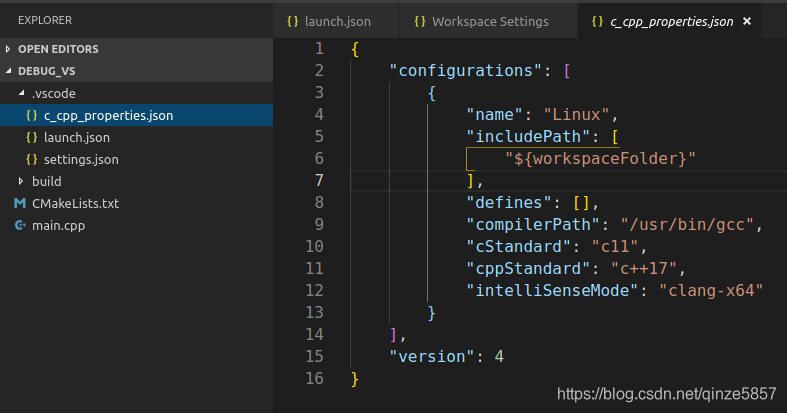This screenshot has width=787, height=413.
Task: Select the .vscode folder row
Action: tap(137, 93)
